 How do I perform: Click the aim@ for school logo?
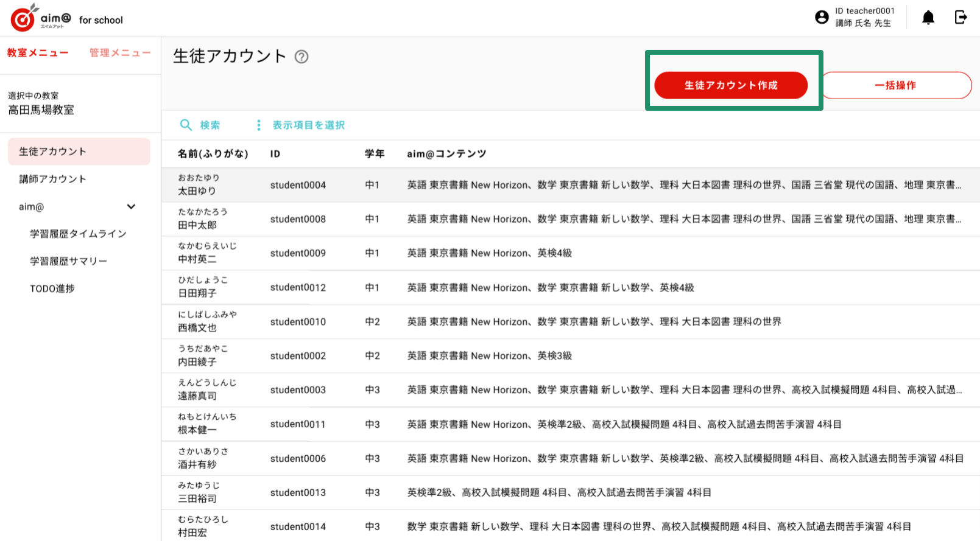[66, 18]
